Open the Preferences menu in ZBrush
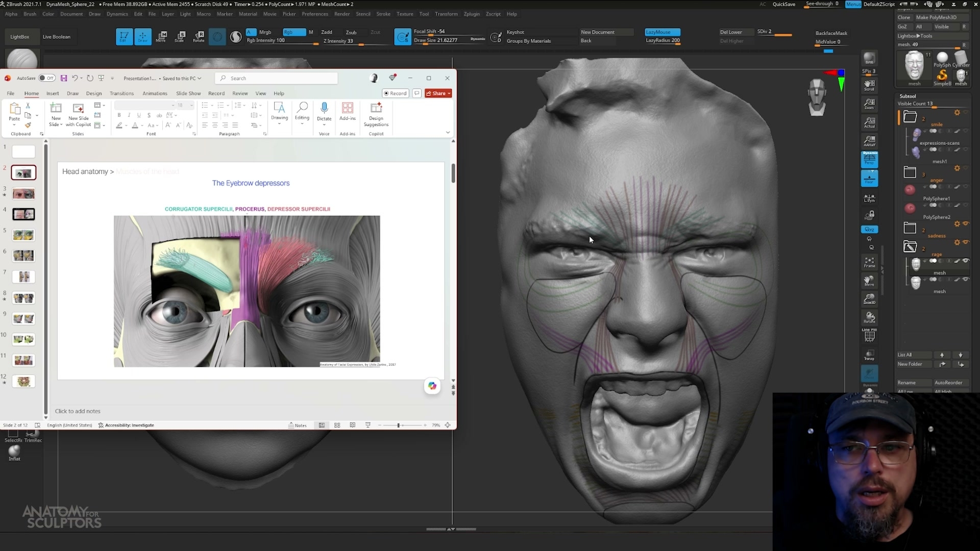Image resolution: width=980 pixels, height=551 pixels. [315, 14]
